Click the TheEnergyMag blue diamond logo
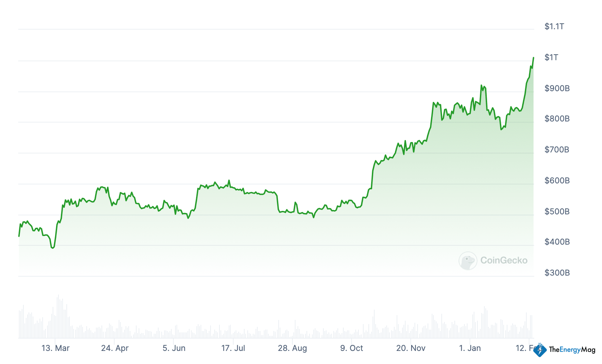 (540, 350)
